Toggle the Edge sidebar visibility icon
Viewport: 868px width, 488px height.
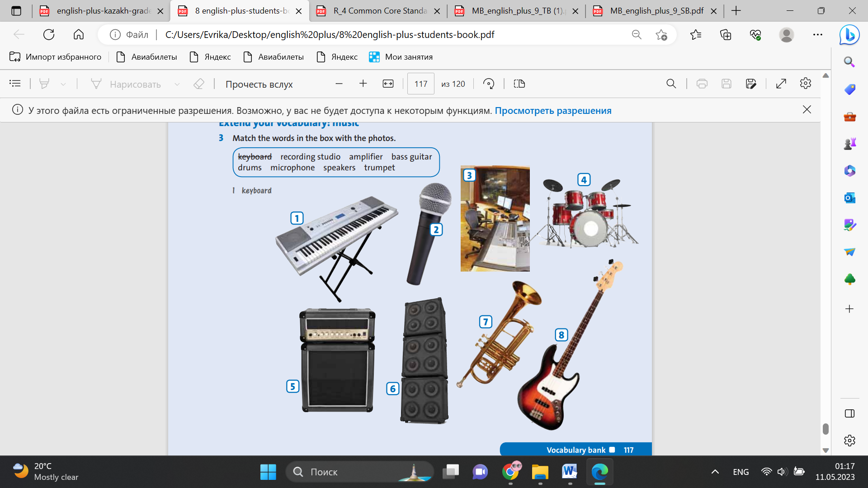(849, 413)
